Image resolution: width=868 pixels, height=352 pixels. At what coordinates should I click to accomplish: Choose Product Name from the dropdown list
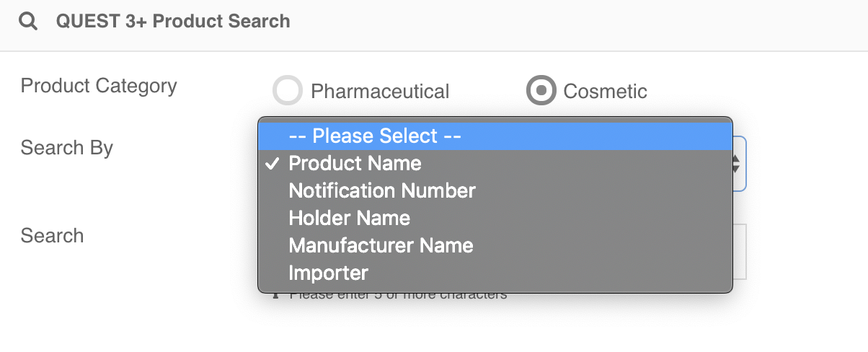[x=495, y=164]
